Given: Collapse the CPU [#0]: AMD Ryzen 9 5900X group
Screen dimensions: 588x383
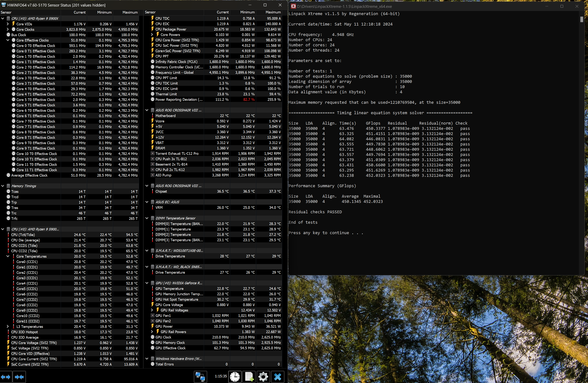Looking at the screenshot, I should tap(2, 18).
